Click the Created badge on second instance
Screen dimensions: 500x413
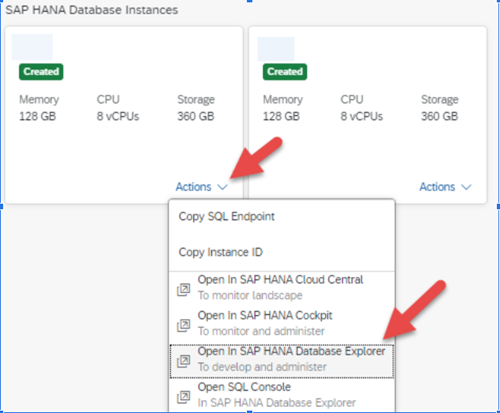pyautogui.click(x=285, y=72)
